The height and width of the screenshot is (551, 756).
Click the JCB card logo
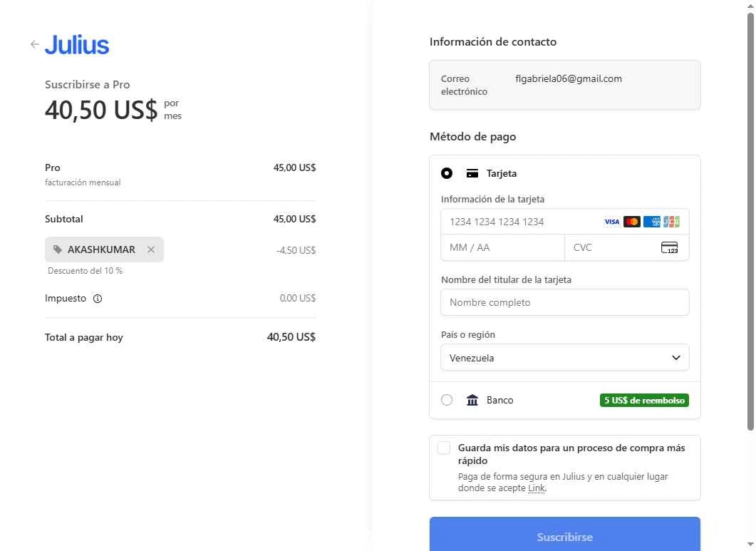click(671, 222)
